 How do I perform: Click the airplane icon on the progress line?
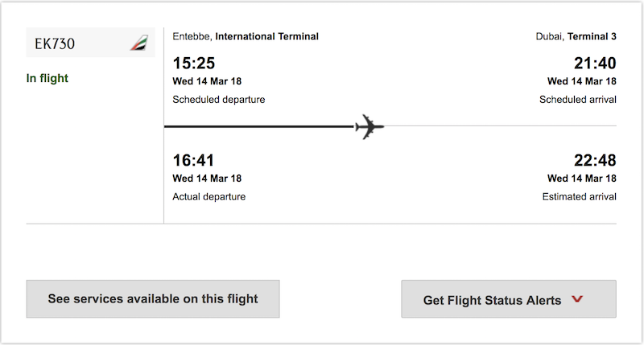click(369, 127)
